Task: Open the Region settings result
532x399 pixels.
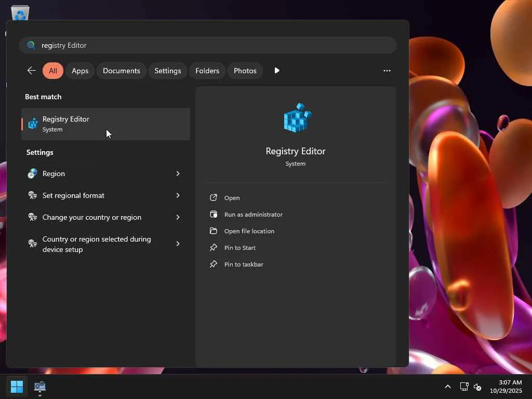Action: pos(105,174)
